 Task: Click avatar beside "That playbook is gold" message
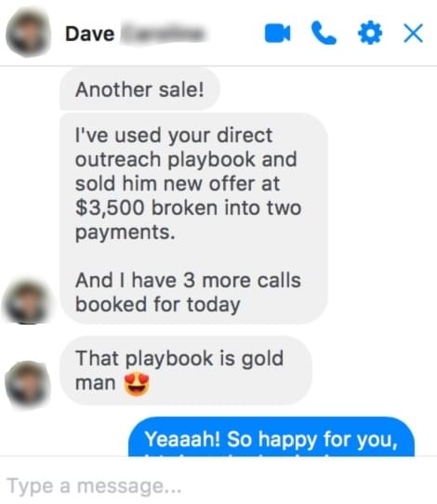click(28, 385)
